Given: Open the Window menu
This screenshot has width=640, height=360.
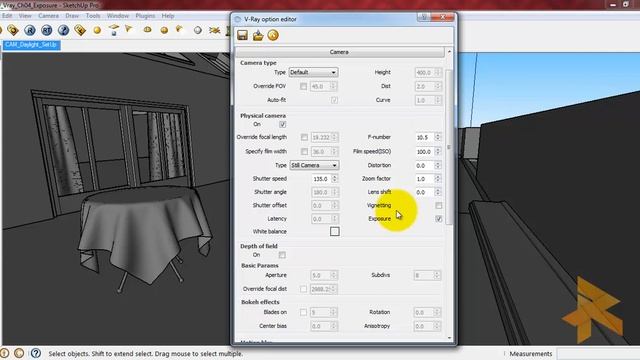Looking at the screenshot, I should point(118,16).
